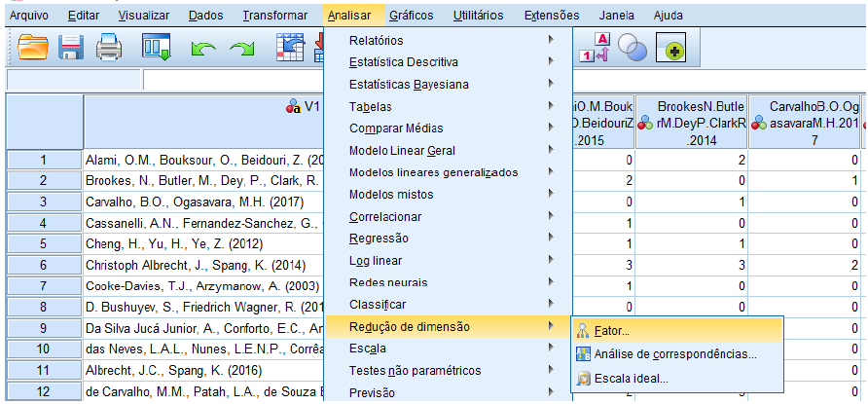Expand the Regressão submenu
Viewport: 868px width, 404px height.
(379, 239)
